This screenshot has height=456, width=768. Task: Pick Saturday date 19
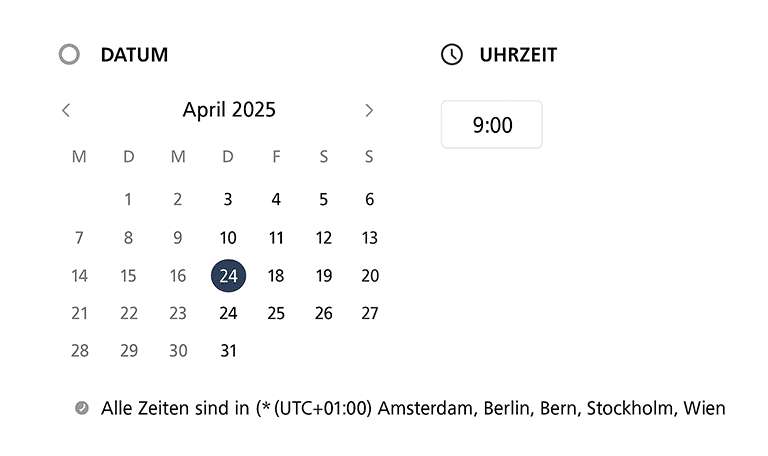[x=324, y=276]
